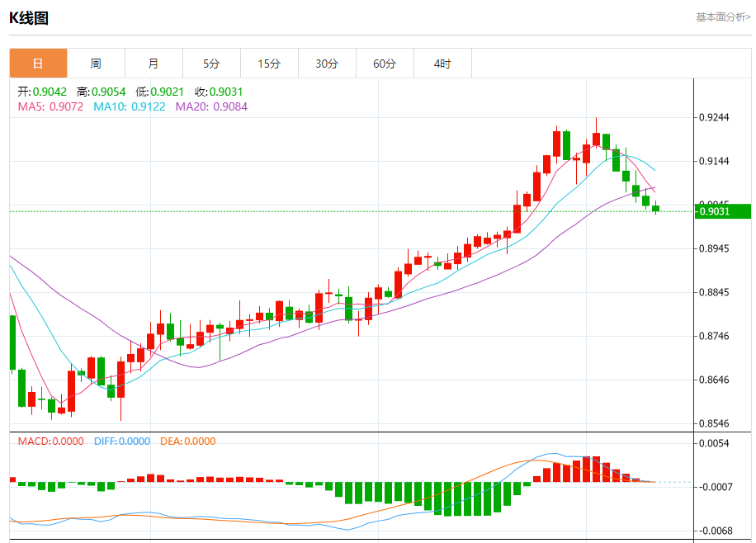Click the green 0.9031 current price tag
The height and width of the screenshot is (543, 756).
pos(723,211)
